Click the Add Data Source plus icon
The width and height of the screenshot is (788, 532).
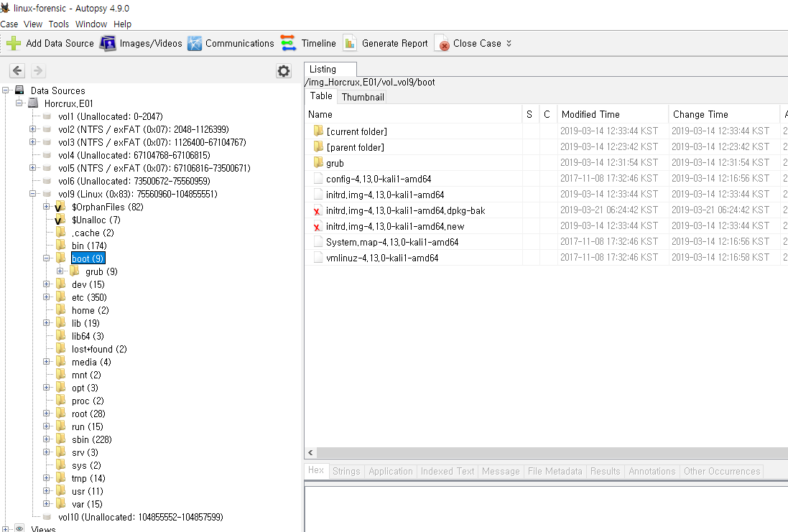14,43
